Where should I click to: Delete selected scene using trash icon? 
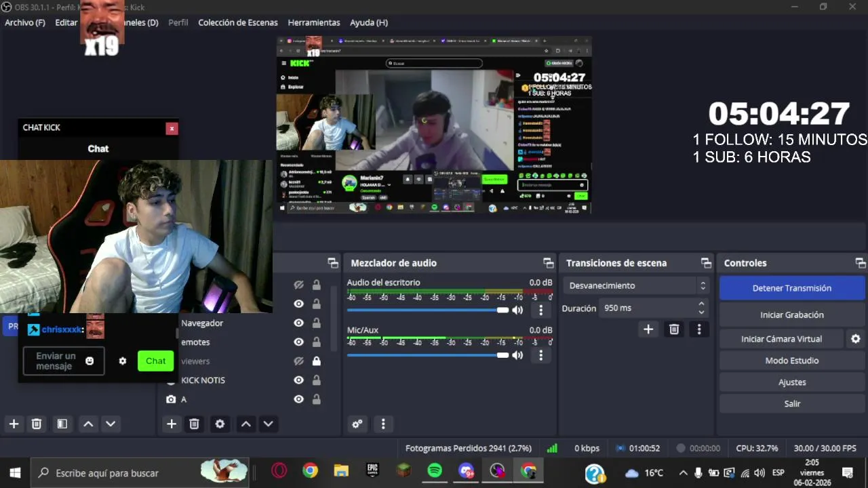[x=37, y=424]
